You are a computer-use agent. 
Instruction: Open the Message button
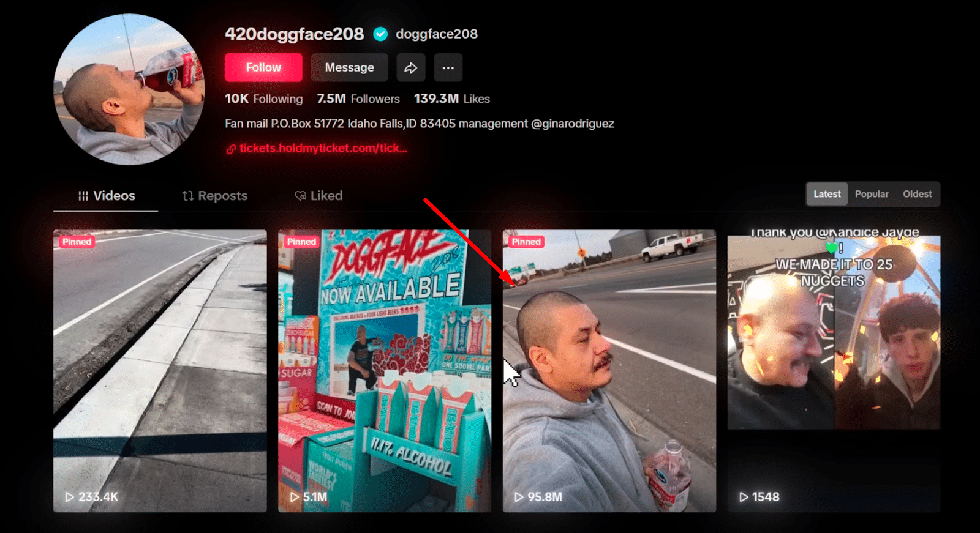tap(349, 67)
